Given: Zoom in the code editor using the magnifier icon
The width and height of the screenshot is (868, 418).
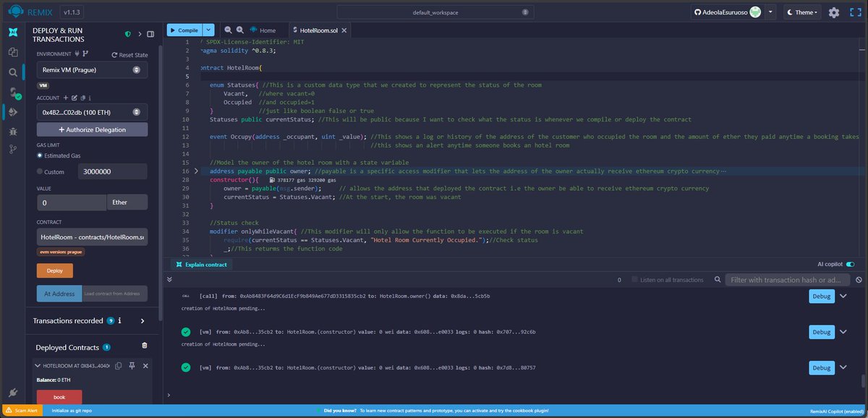Looking at the screenshot, I should [240, 31].
